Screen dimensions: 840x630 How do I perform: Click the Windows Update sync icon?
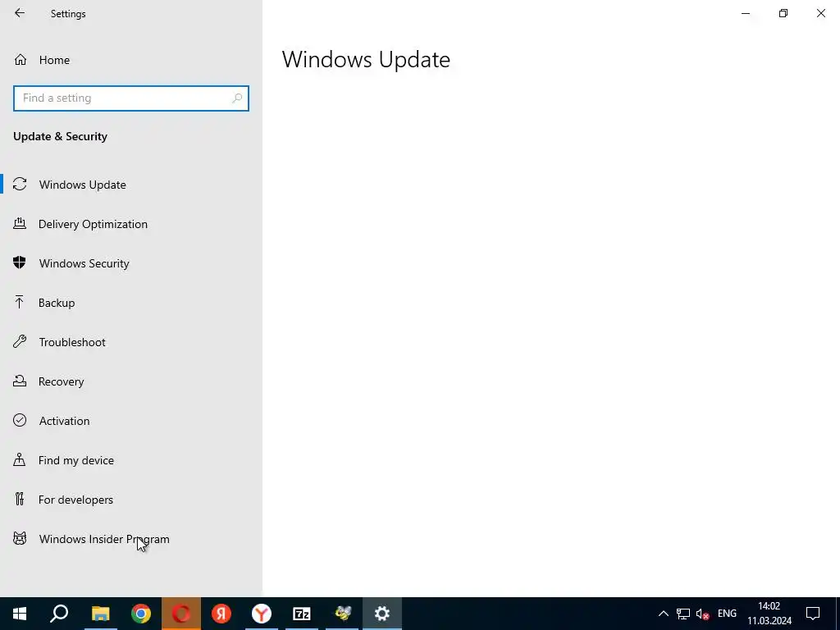coord(20,185)
